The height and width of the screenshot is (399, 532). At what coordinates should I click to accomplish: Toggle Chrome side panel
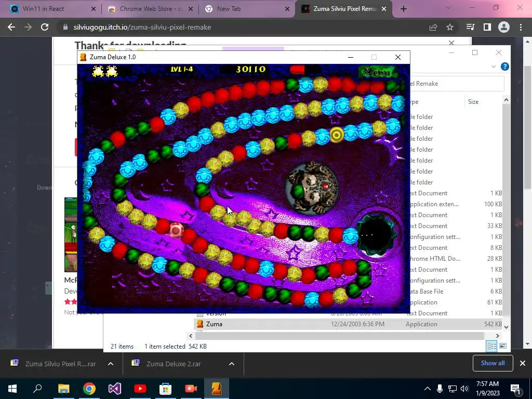tap(487, 27)
